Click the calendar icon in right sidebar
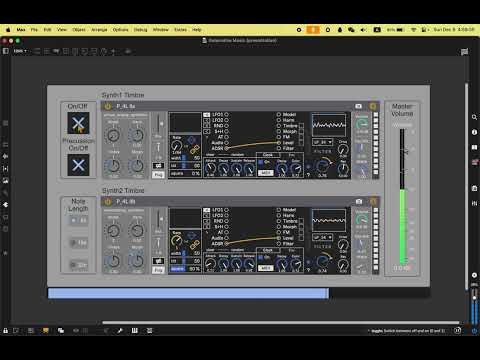Viewport: 480px width, 360px height. (474, 188)
